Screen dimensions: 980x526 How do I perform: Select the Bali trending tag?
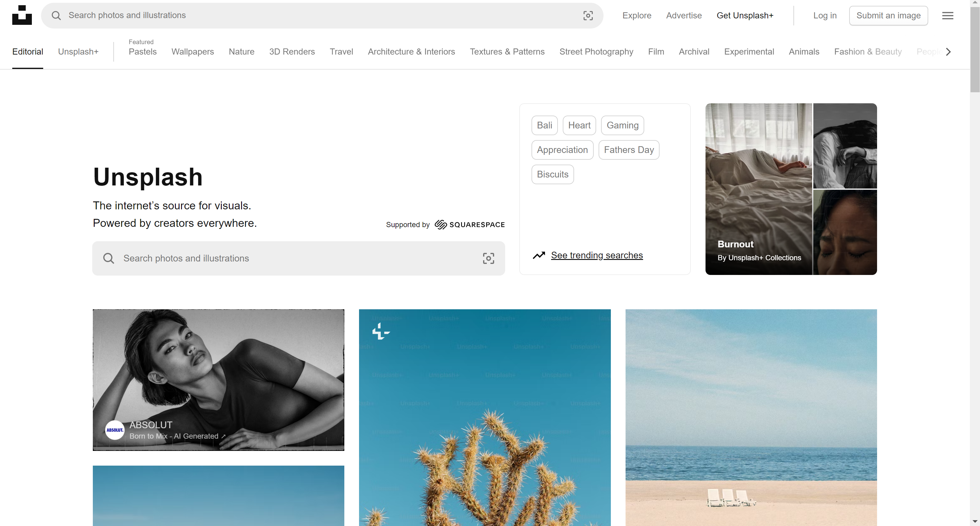(544, 125)
